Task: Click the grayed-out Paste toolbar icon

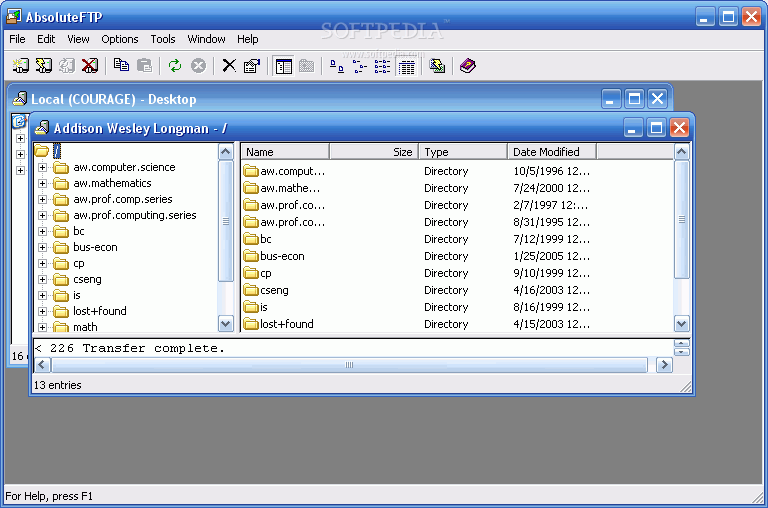Action: (x=144, y=66)
